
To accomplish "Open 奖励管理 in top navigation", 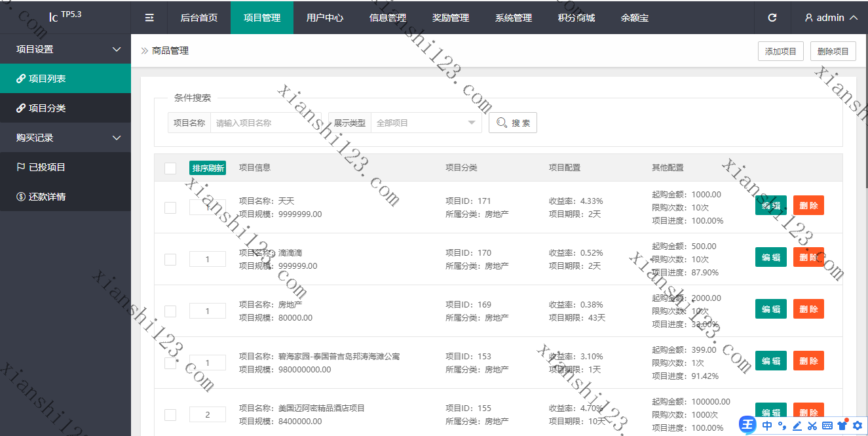I will tap(451, 18).
